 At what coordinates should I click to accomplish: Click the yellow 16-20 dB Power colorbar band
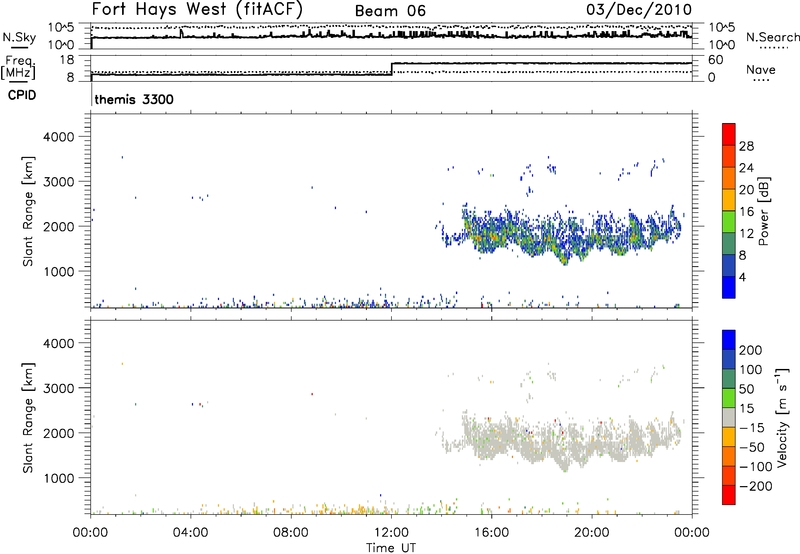click(729, 199)
